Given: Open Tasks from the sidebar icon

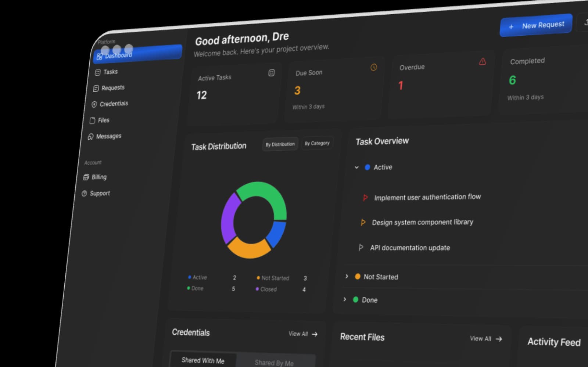Looking at the screenshot, I should pos(98,72).
